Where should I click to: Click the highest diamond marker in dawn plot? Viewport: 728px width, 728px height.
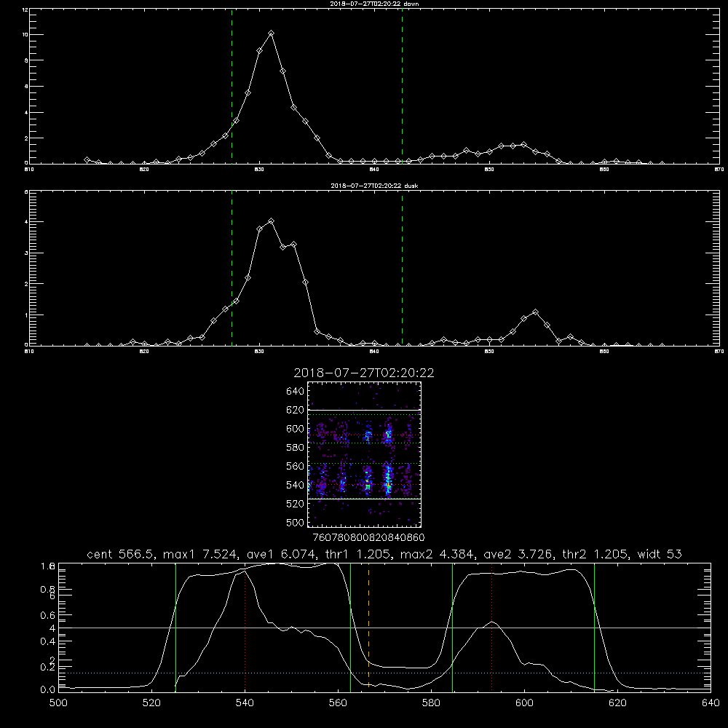271,33
